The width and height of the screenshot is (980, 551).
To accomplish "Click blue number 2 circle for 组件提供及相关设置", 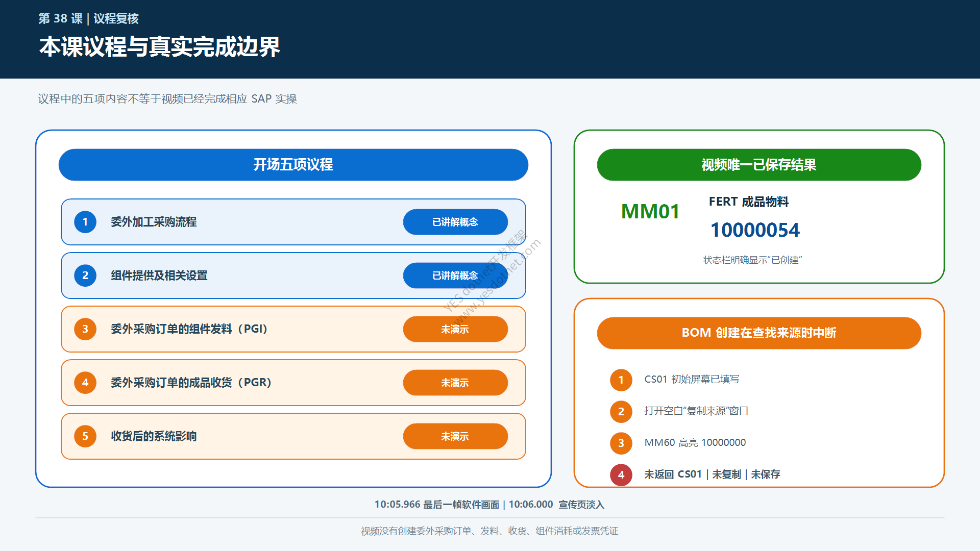I will click(x=85, y=275).
